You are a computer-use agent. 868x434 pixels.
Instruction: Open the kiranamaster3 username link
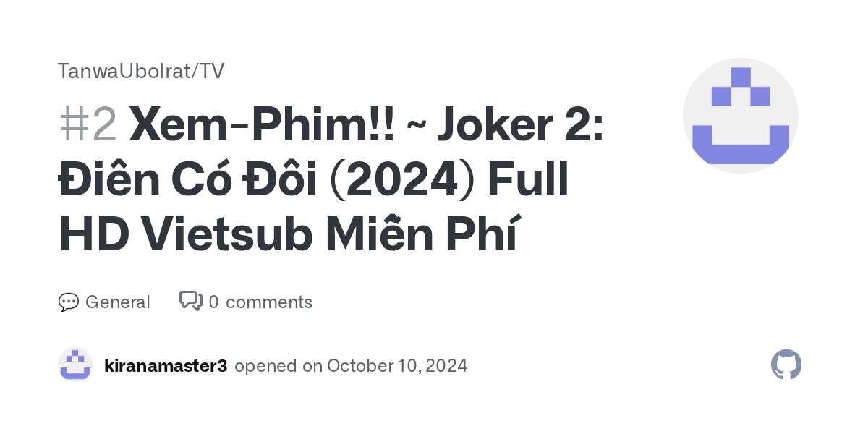coord(166,366)
